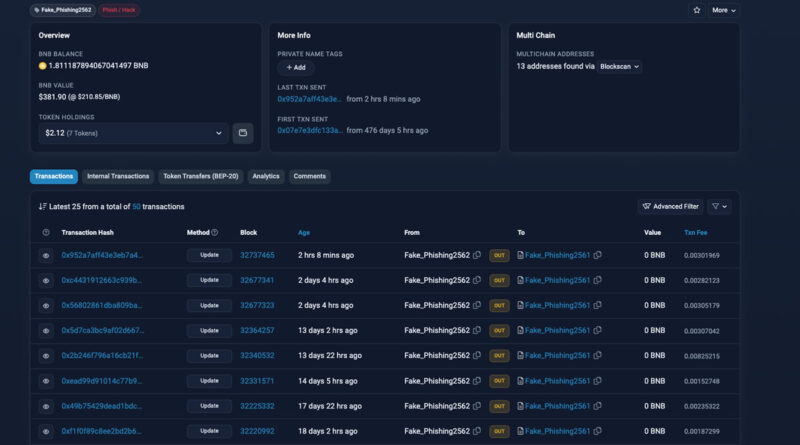Copy the From address in block 32364257 row

coord(477,330)
